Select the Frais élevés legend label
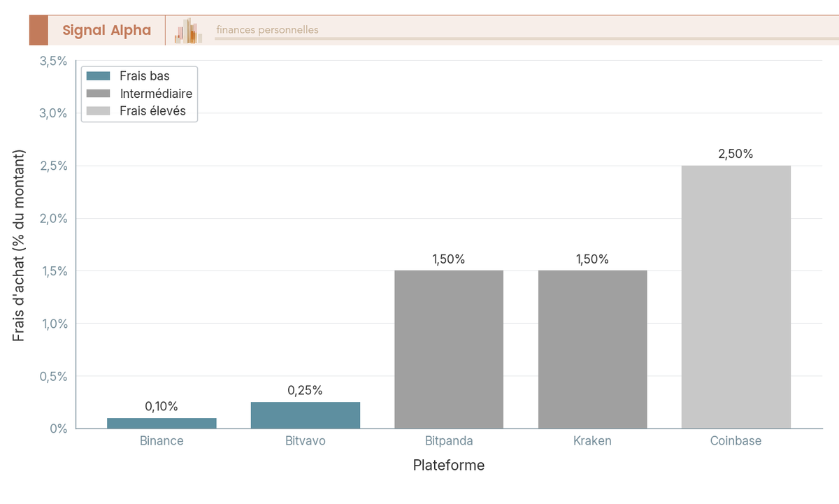This screenshot has height=504, width=839. (153, 111)
